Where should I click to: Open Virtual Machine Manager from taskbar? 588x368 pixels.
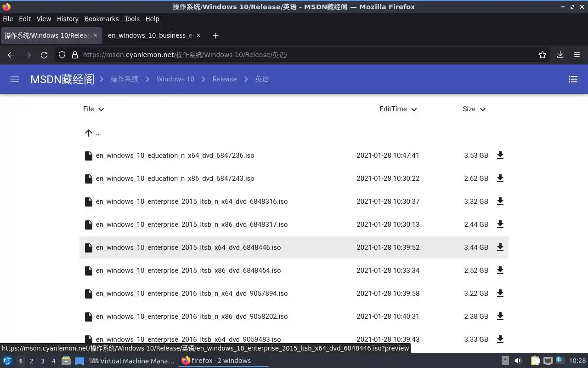click(x=132, y=361)
